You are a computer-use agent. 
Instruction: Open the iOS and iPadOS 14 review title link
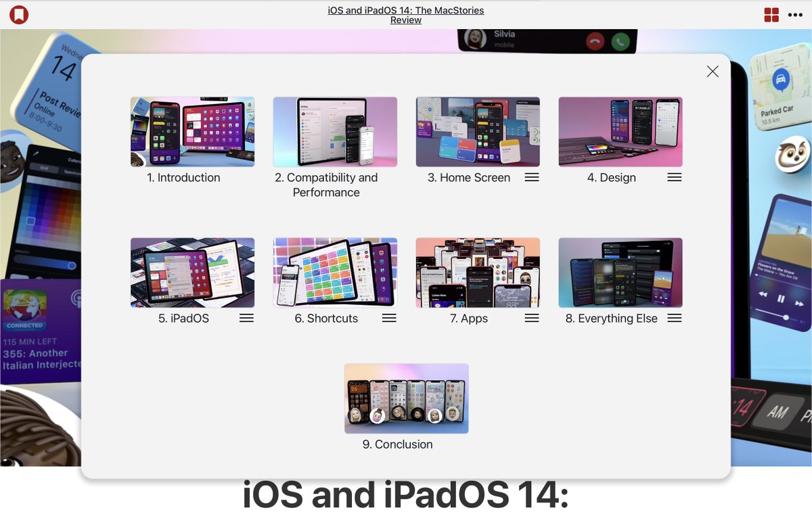click(406, 15)
